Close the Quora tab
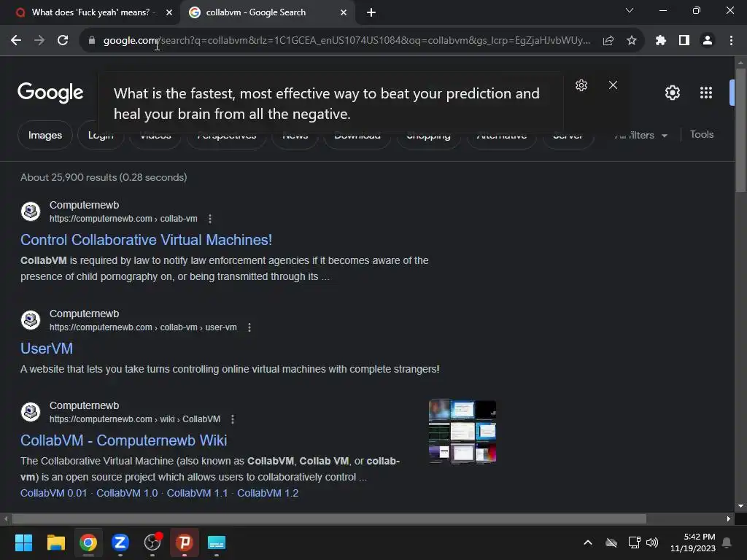This screenshot has height=560, width=747. pos(169,12)
